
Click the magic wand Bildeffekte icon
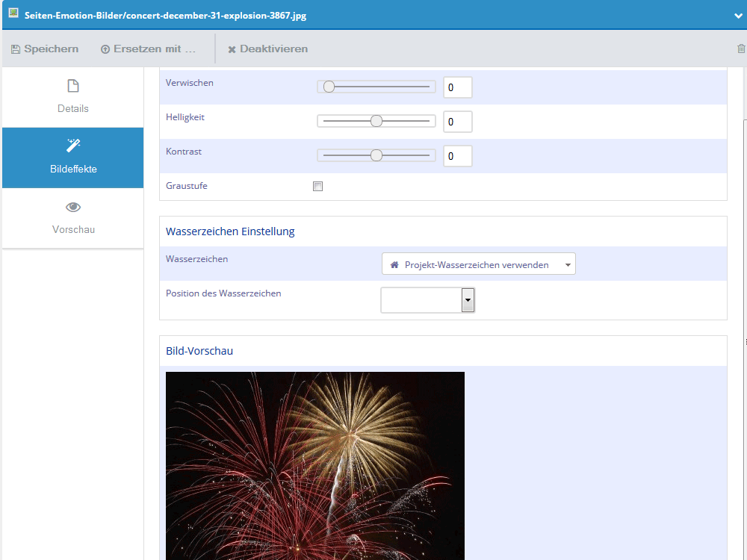point(73,146)
